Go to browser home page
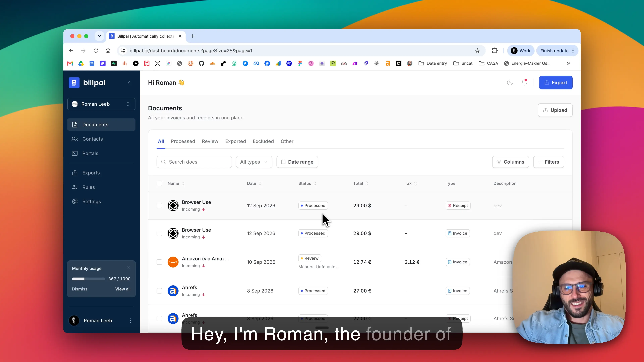The image size is (644, 362). tap(108, 51)
